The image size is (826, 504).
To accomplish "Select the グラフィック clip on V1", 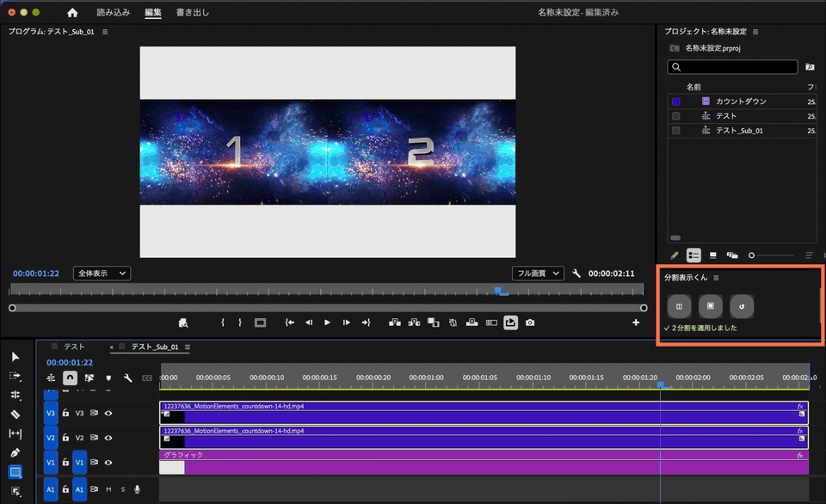I will [x=484, y=462].
